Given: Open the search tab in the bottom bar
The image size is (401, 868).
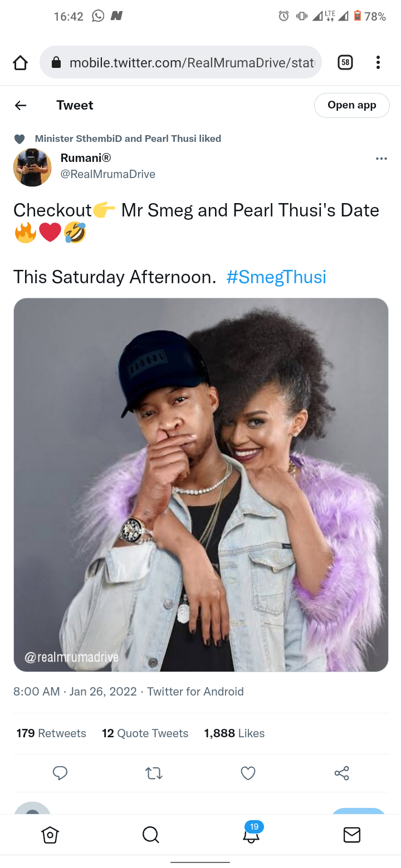Looking at the screenshot, I should tap(150, 835).
